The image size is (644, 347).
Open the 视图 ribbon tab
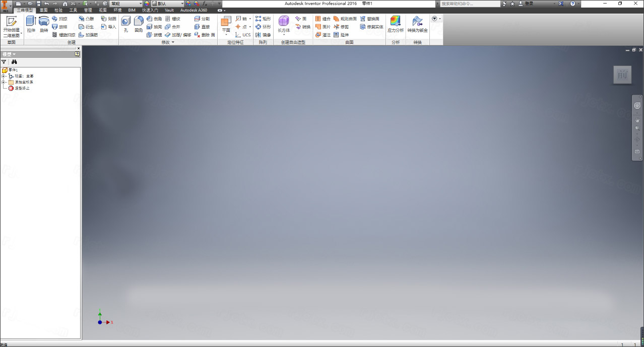pos(102,10)
